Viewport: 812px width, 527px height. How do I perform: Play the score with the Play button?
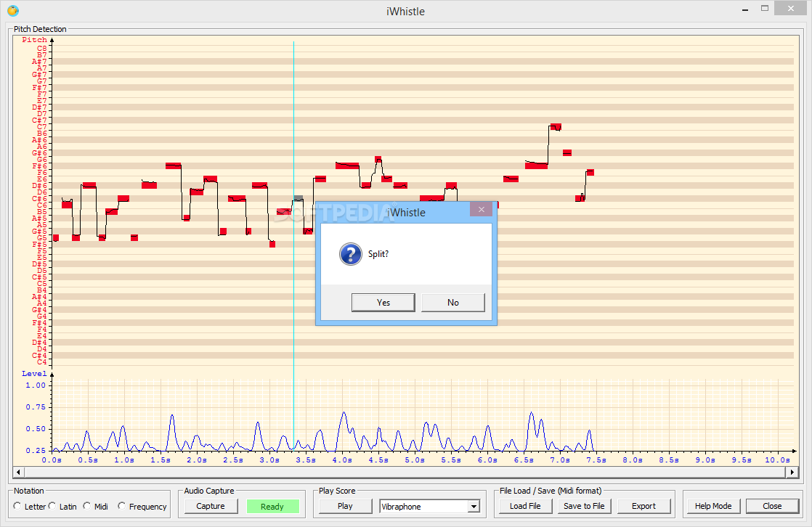(345, 506)
